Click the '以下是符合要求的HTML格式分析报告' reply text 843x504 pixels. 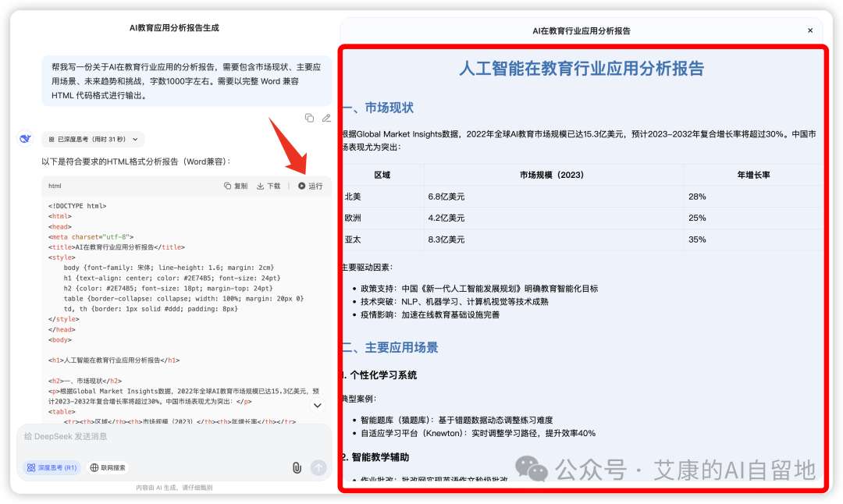pos(137,161)
